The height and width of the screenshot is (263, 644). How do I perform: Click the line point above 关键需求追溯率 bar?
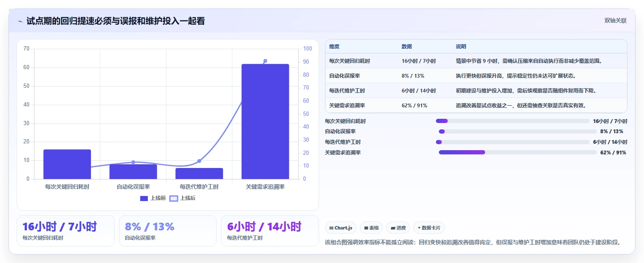point(265,61)
